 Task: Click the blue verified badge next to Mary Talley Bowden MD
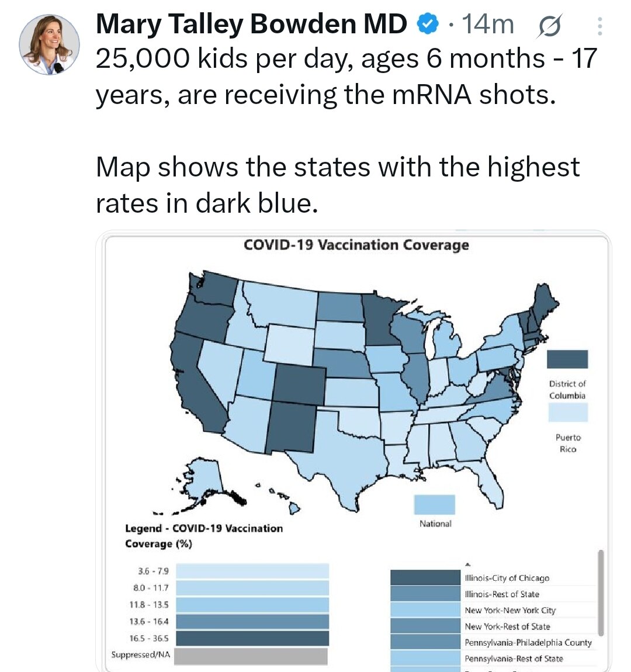[x=428, y=25]
